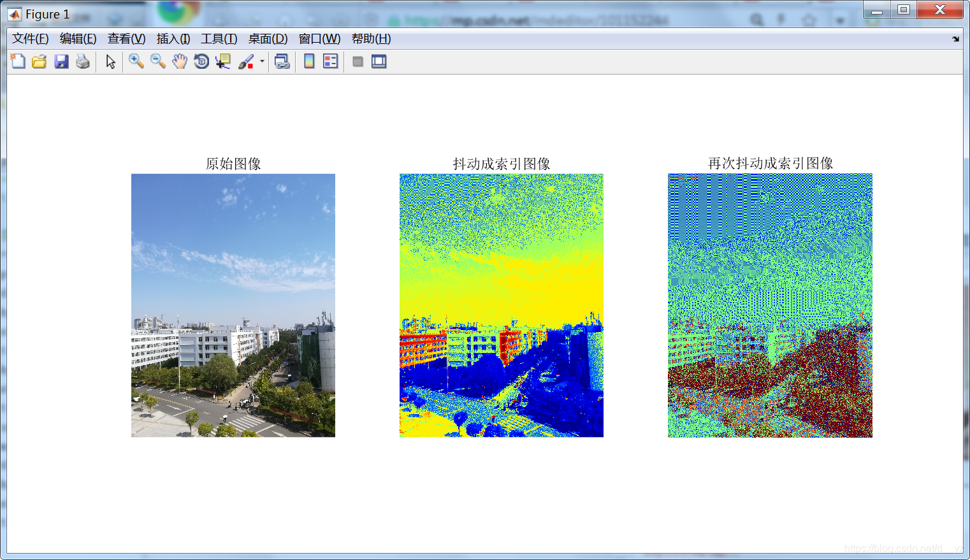Enable the Rotate 3D tool
Viewport: 970px width, 560px height.
coord(201,61)
